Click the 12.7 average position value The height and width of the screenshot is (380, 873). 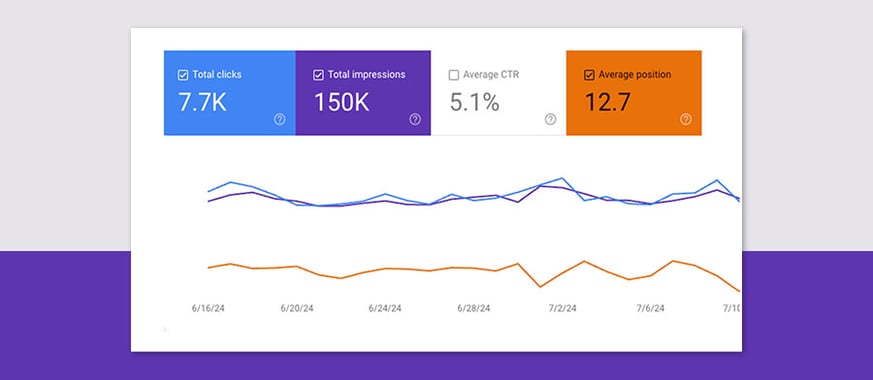point(607,102)
